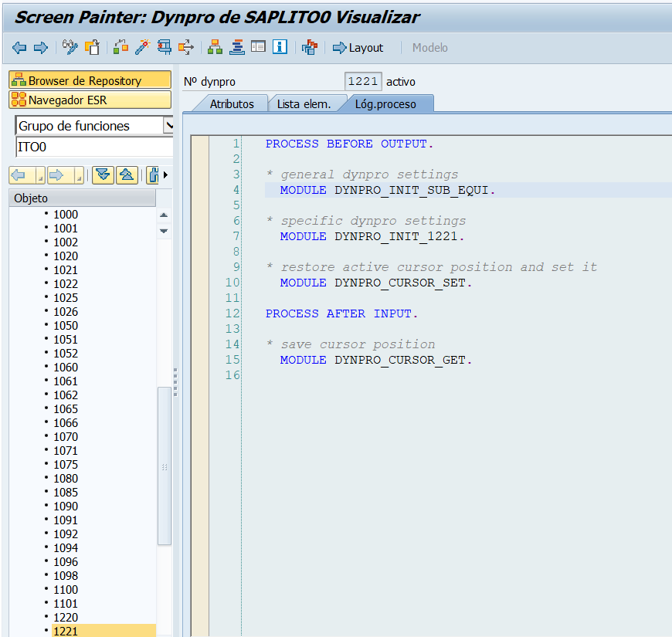Expand all nodes in object tree

point(103,175)
